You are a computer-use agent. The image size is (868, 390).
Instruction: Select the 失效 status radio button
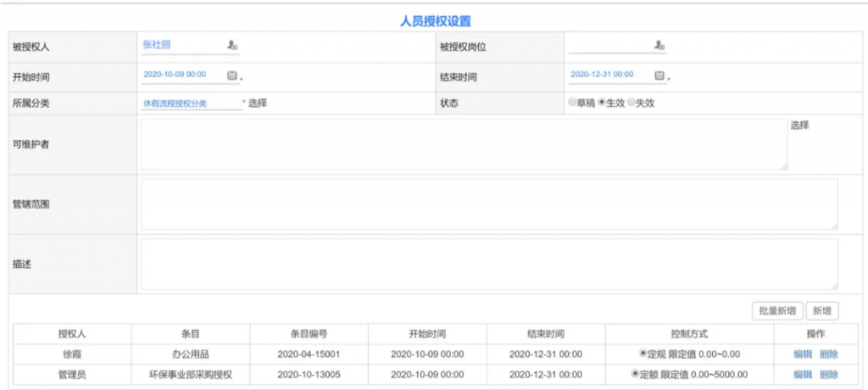click(x=631, y=103)
